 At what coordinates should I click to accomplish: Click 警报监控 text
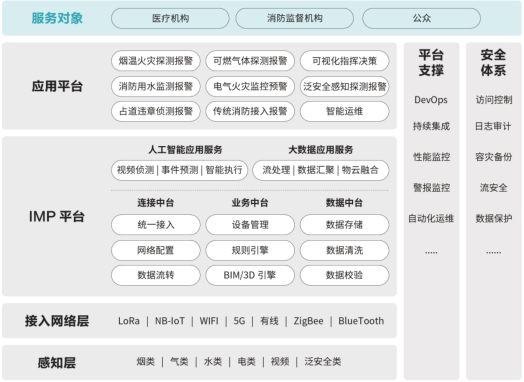pyautogui.click(x=431, y=187)
